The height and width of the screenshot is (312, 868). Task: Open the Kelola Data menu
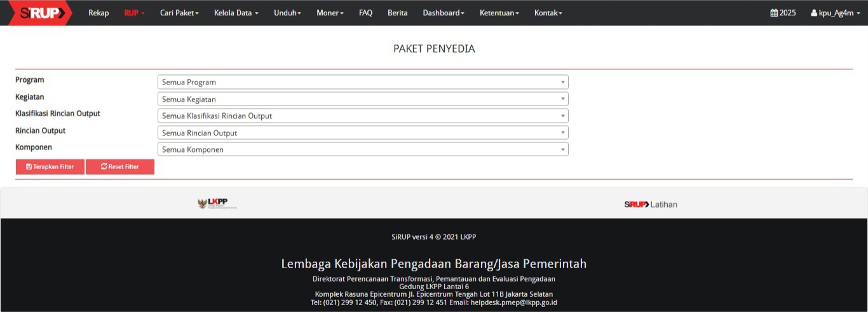[x=236, y=13]
